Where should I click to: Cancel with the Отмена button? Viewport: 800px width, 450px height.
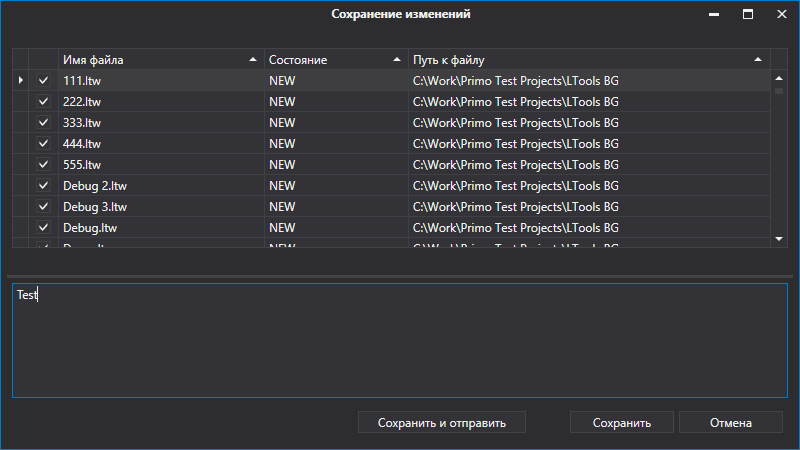(730, 423)
